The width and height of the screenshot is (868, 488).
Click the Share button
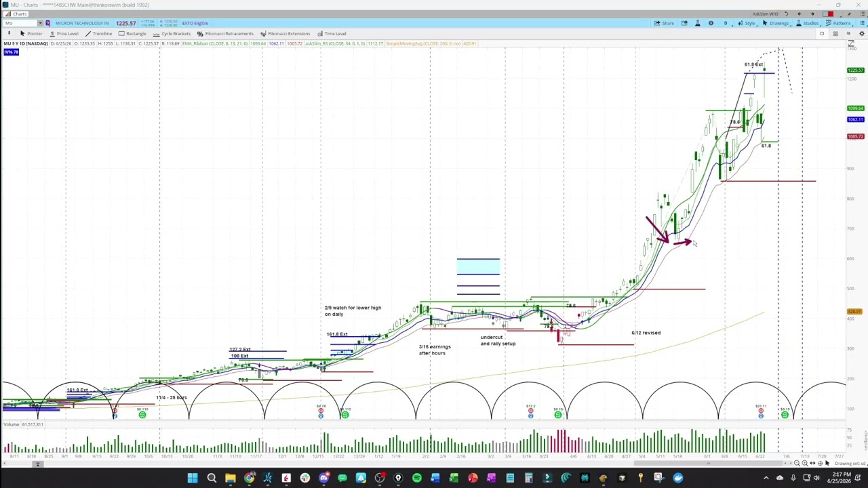point(664,23)
